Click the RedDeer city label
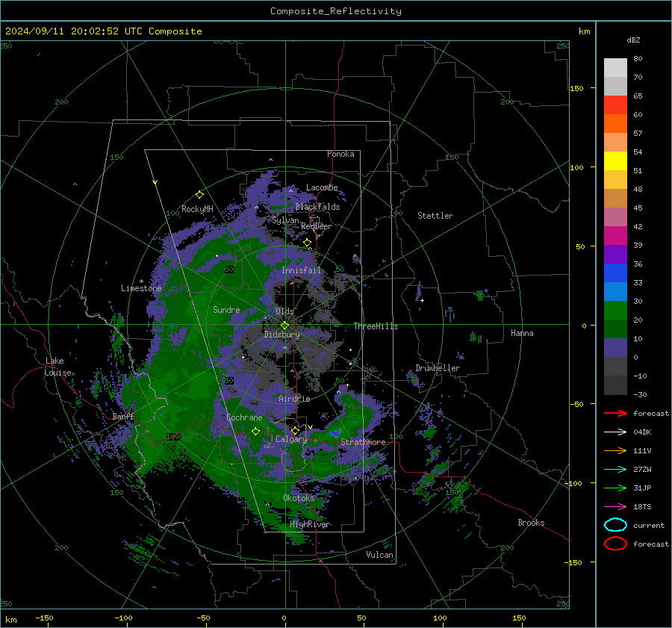Screen dimensions: 672x628 click(317, 226)
